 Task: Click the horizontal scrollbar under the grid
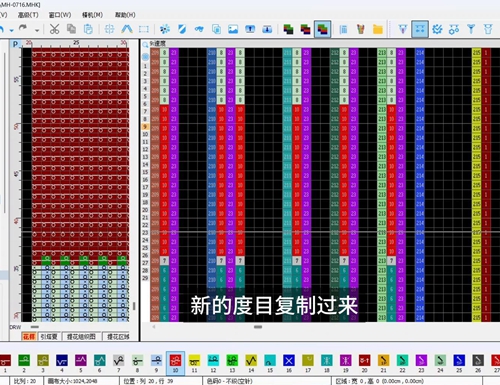[x=258, y=327]
